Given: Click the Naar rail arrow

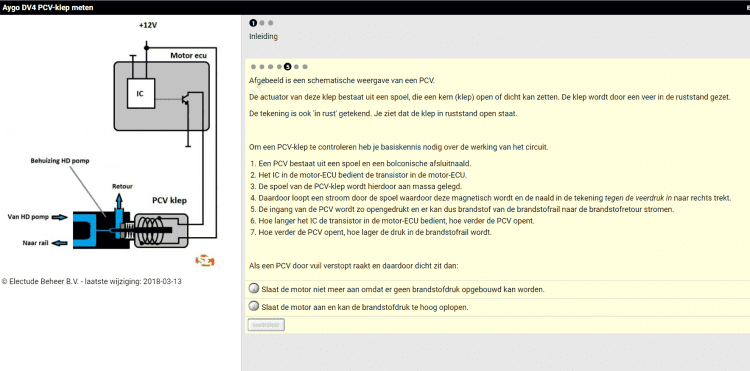Looking at the screenshot, I should coord(60,243).
